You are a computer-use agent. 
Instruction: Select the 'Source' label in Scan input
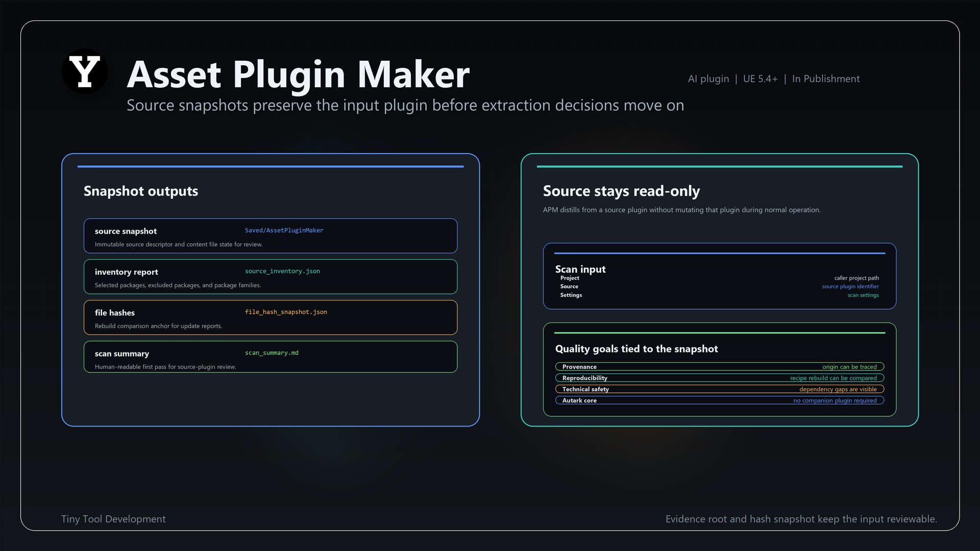pos(569,286)
